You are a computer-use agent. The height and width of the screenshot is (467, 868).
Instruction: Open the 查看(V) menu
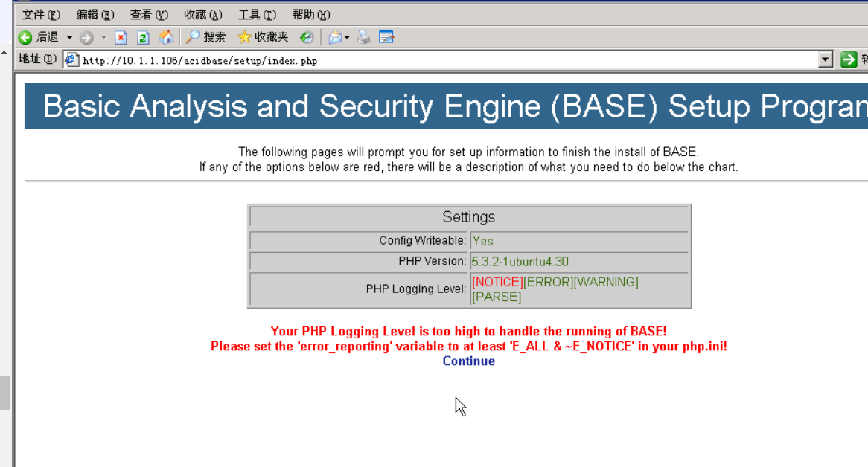[x=149, y=15]
